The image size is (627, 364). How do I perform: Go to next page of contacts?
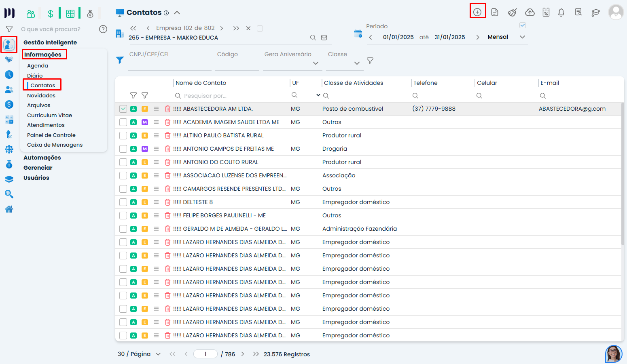[x=243, y=354]
